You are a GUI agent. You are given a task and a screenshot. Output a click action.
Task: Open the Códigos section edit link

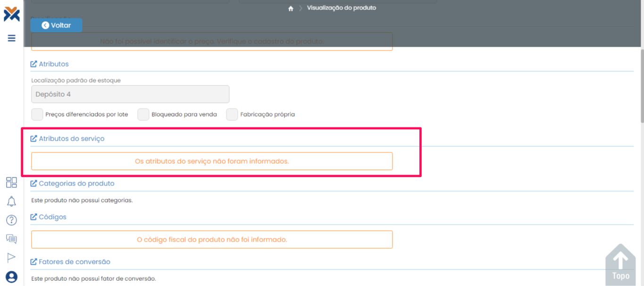tap(48, 217)
